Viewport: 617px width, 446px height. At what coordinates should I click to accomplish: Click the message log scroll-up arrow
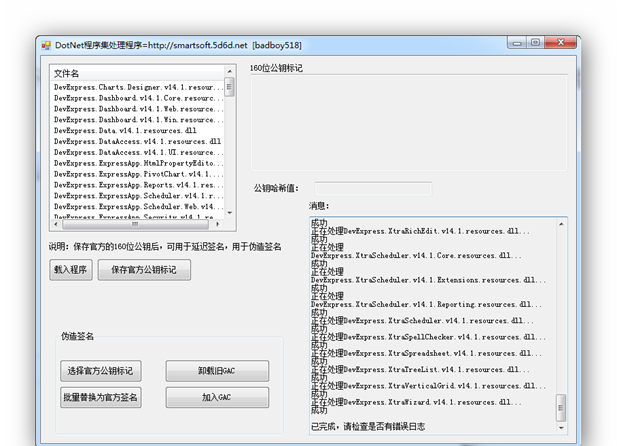(561, 224)
